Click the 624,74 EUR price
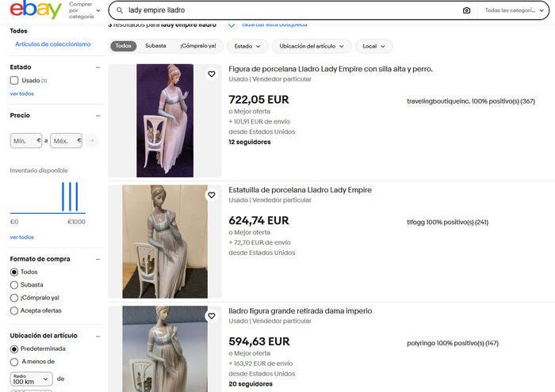Screen dimensions: 555x392 click(258, 221)
